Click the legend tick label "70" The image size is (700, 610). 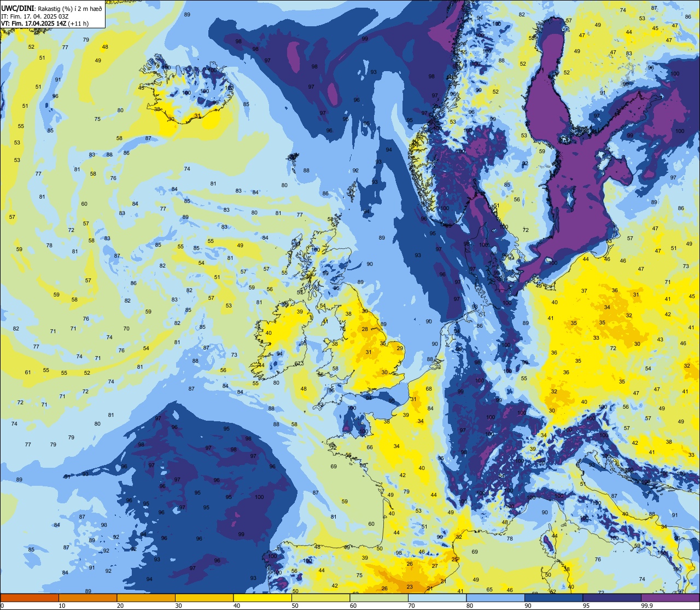pyautogui.click(x=411, y=606)
